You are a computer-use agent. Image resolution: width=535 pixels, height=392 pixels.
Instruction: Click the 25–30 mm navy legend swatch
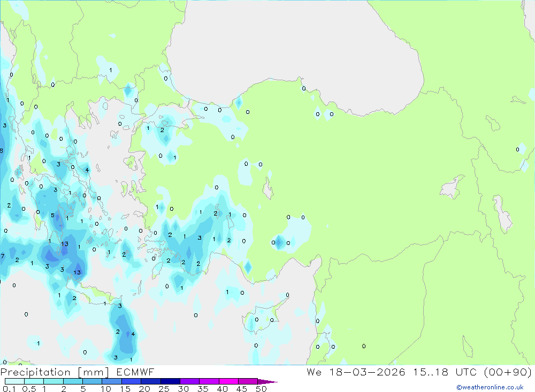[x=170, y=381]
